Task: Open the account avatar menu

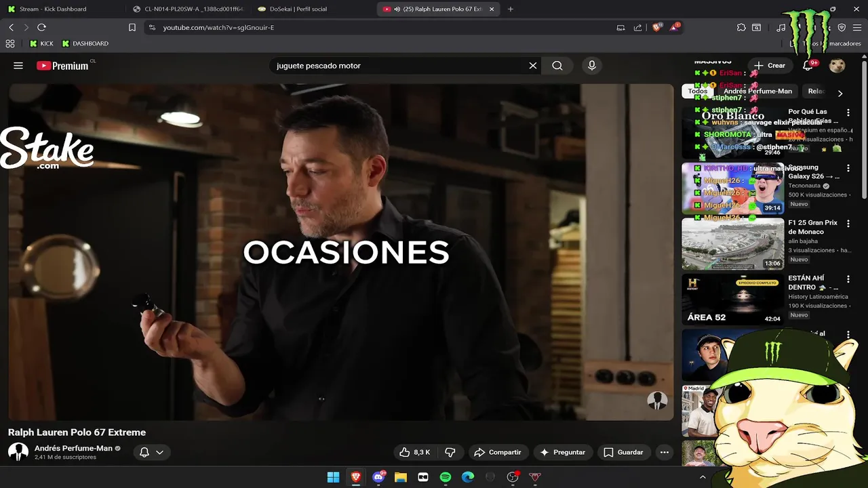Action: [837, 66]
